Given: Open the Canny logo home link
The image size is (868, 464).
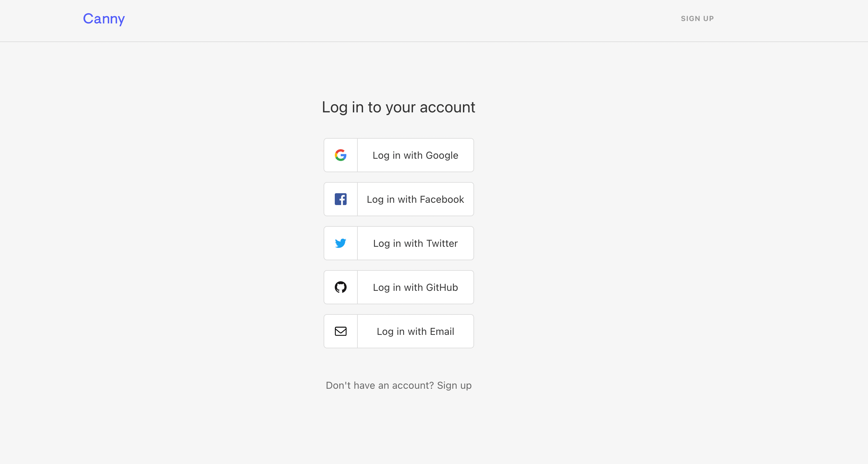Looking at the screenshot, I should click(x=104, y=18).
